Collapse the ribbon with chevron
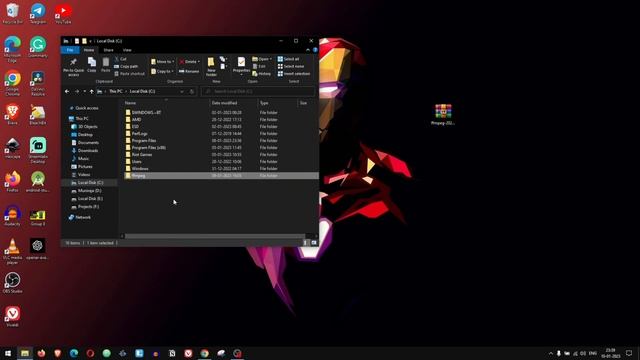Viewport: 640px width, 360px height. click(308, 50)
